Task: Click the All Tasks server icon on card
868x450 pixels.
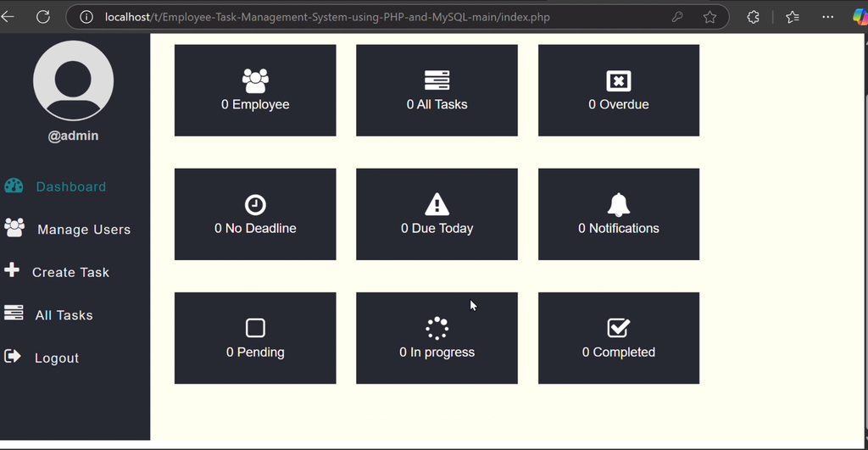Action: [437, 81]
